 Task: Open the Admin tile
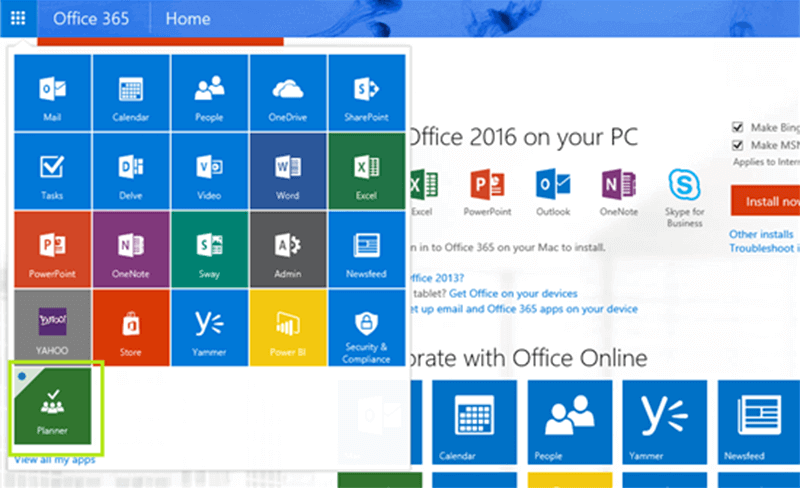[x=288, y=249]
